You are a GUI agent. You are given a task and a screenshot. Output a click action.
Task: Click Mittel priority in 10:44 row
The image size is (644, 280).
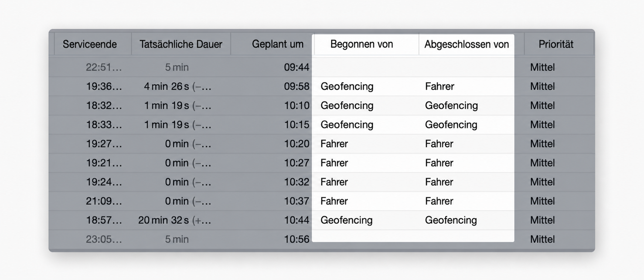point(542,220)
